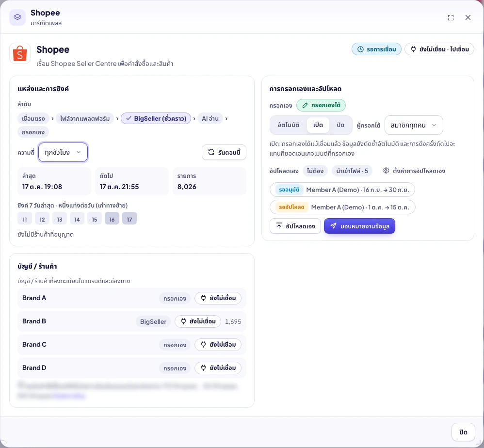The width and height of the screenshot is (484, 448).
Task: Click the กรอกเอง tag on Brand D
Action: tap(175, 368)
